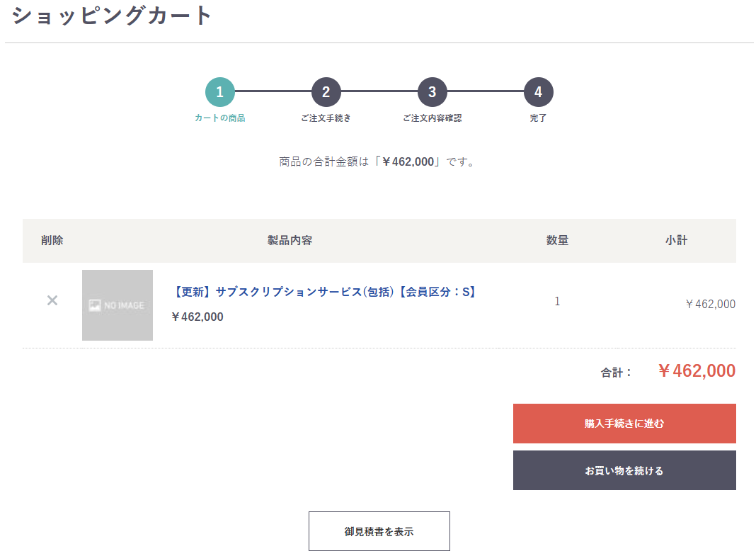The height and width of the screenshot is (556, 756).
Task: Click the 小計 column header
Action: (676, 241)
